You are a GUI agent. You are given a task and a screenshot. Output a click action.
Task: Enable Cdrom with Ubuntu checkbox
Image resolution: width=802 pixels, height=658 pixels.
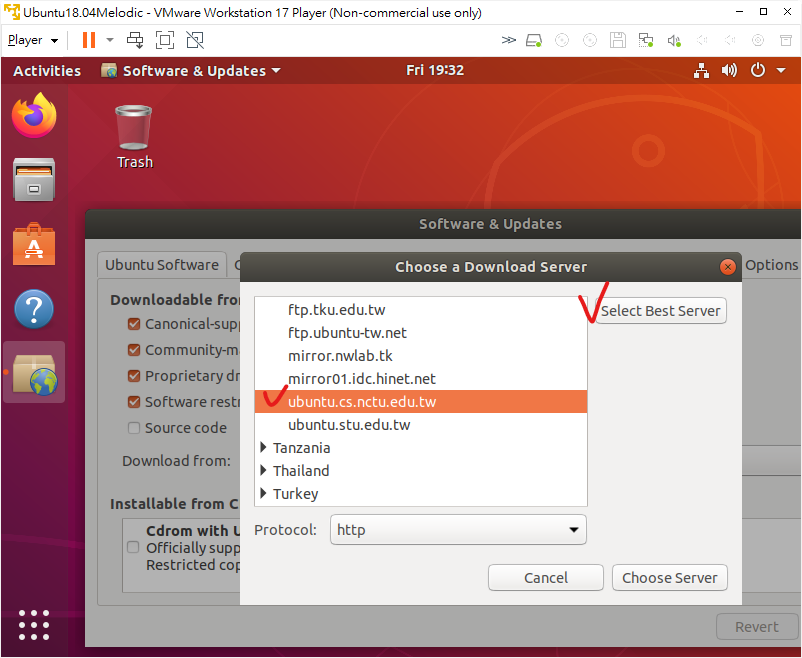point(133,547)
